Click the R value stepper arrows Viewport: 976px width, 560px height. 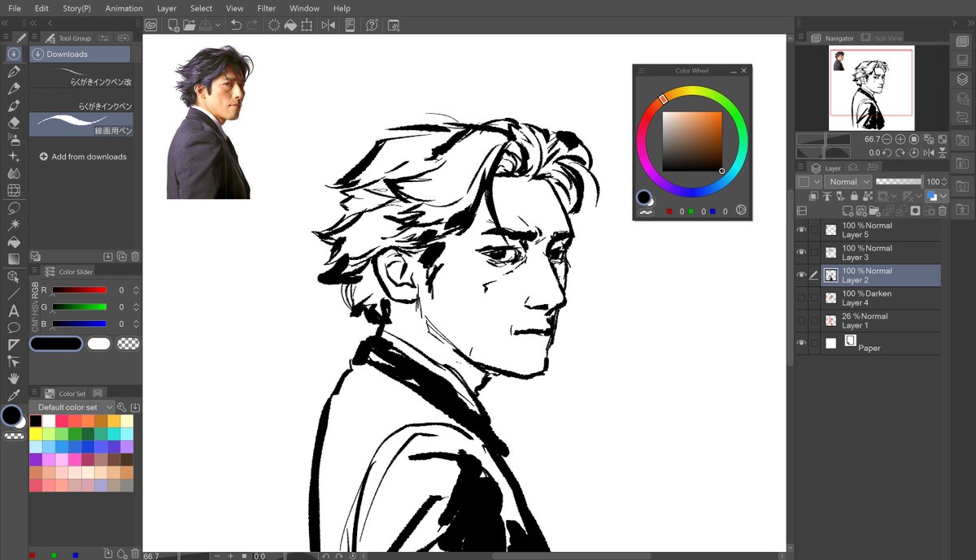pyautogui.click(x=136, y=290)
